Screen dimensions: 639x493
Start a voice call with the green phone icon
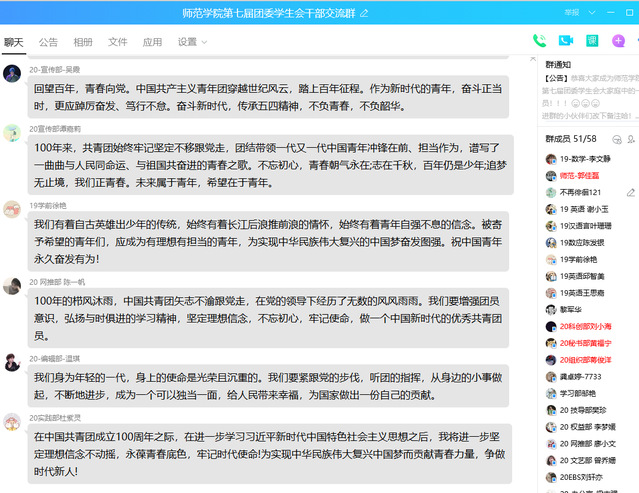point(540,41)
